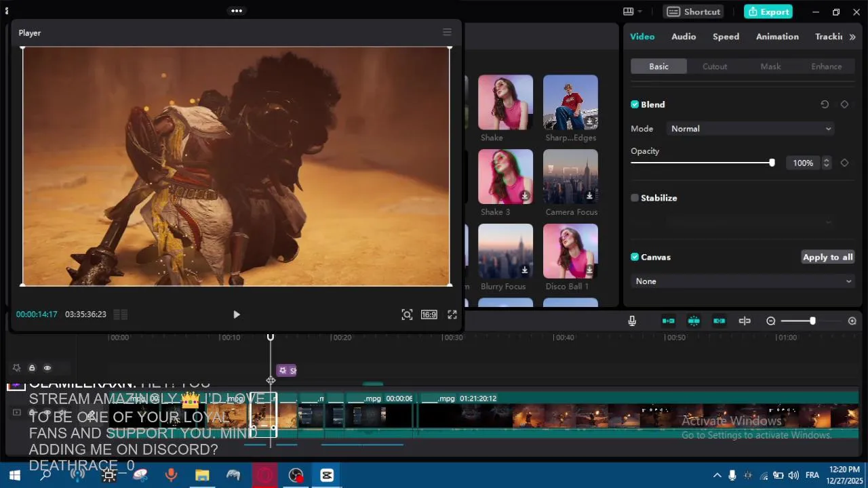Show hidden system tray icons
This screenshot has height=488, width=868.
(717, 475)
